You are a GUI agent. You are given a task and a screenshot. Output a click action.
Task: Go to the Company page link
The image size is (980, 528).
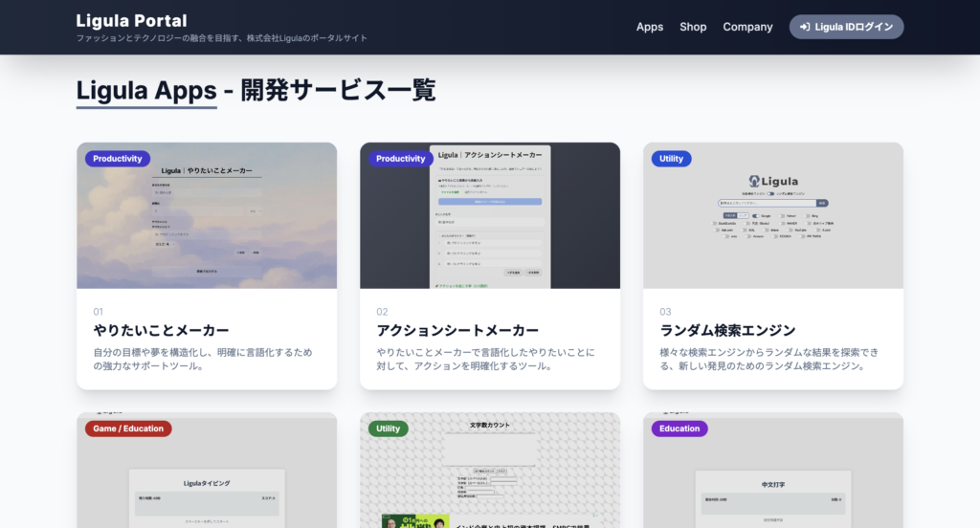pyautogui.click(x=747, y=27)
